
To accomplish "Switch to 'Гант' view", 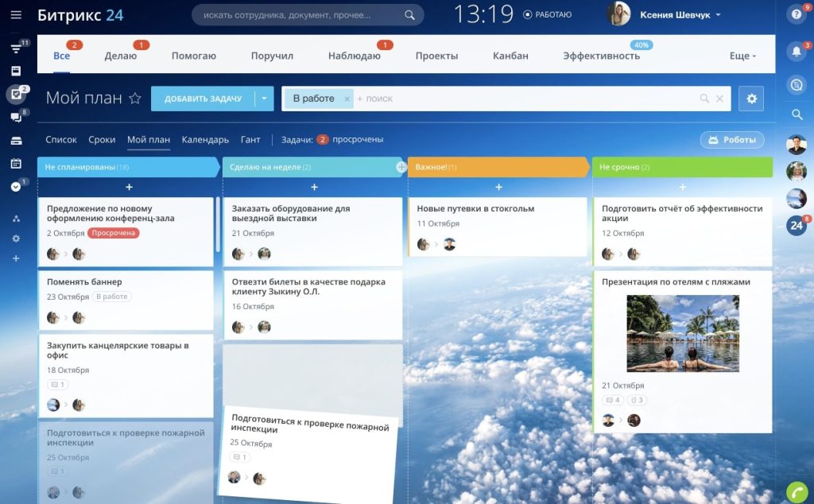I will (250, 140).
